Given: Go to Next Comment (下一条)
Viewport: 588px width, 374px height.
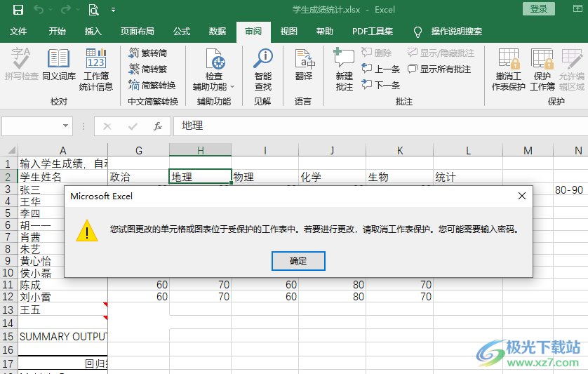Looking at the screenshot, I should click(x=381, y=85).
